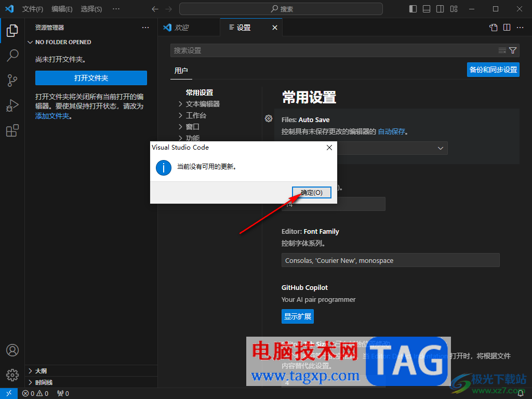Open the Accounts icon in activity bar
Viewport: 532px width, 399px height.
coord(12,350)
